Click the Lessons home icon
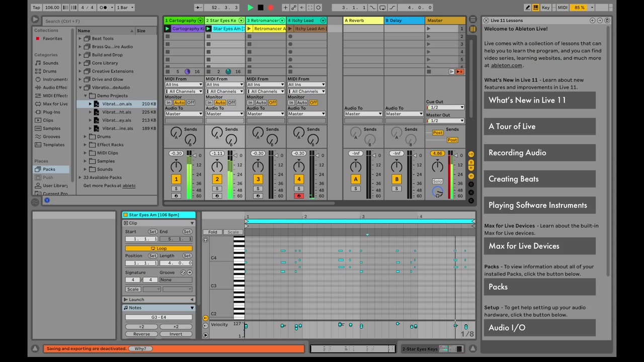The height and width of the screenshot is (362, 644). pyautogui.click(x=607, y=20)
